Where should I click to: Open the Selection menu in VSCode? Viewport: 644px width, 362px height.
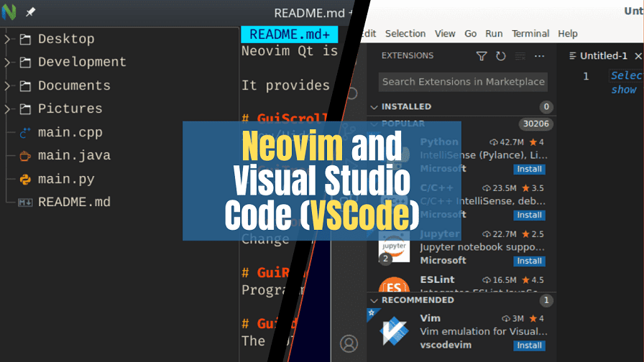point(405,34)
